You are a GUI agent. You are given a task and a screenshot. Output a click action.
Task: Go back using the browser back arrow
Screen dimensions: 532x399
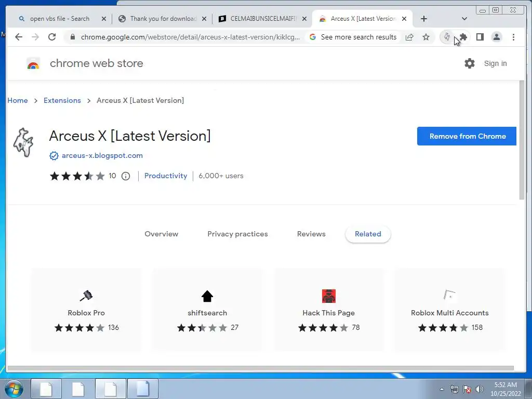[x=19, y=37]
